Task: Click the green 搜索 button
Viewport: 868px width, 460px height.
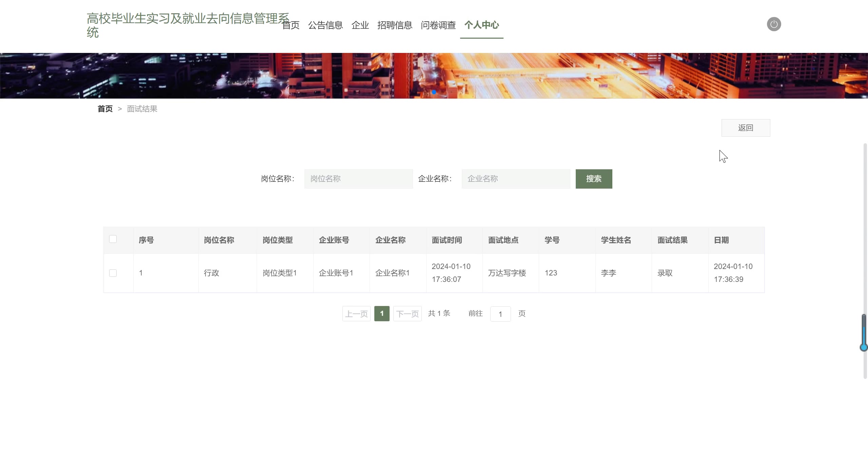Action: tap(594, 179)
